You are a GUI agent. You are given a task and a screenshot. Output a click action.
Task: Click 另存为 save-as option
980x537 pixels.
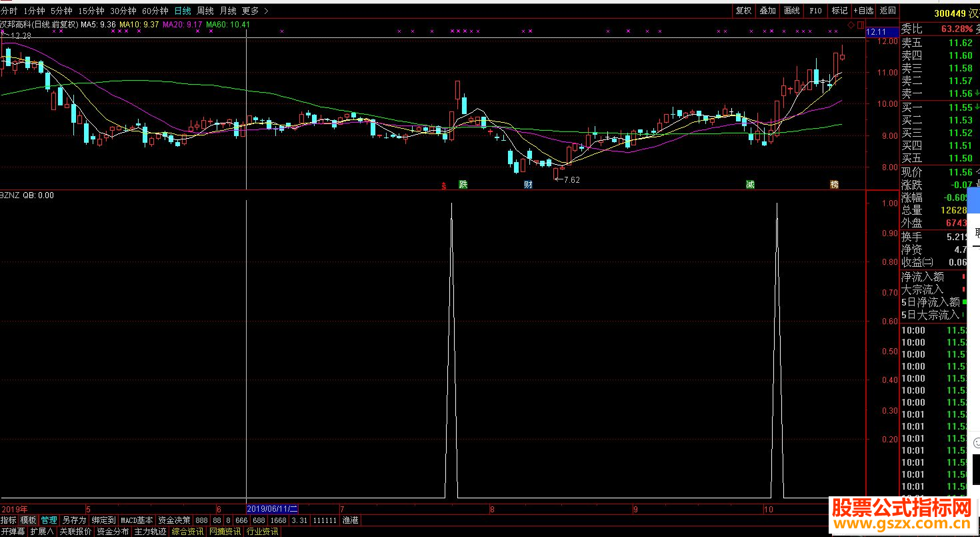74,520
